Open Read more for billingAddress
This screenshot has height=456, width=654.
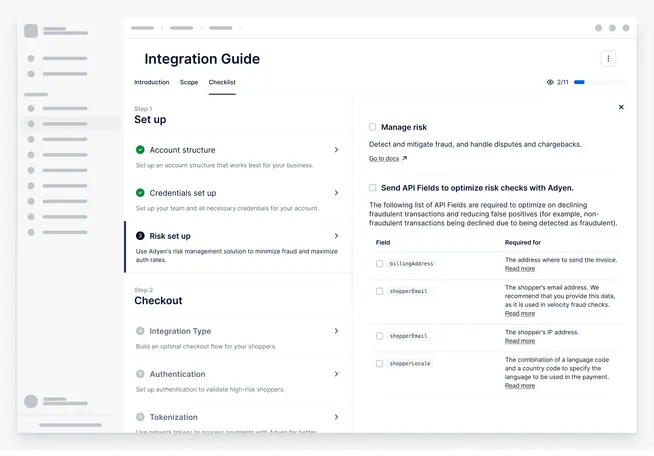pos(520,269)
